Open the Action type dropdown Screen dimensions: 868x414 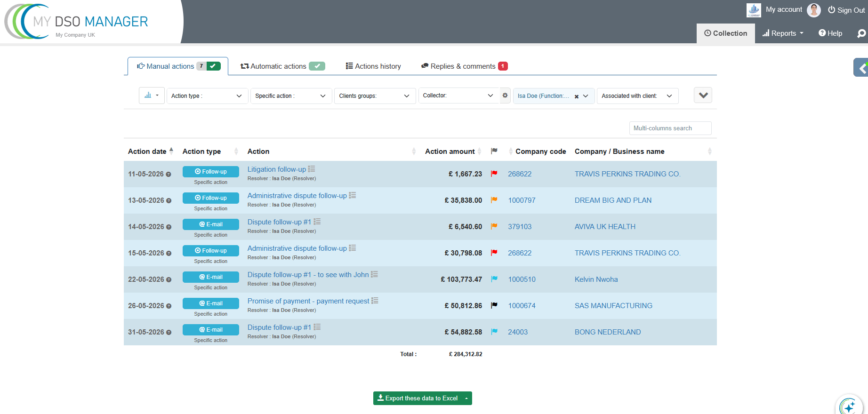pyautogui.click(x=207, y=96)
